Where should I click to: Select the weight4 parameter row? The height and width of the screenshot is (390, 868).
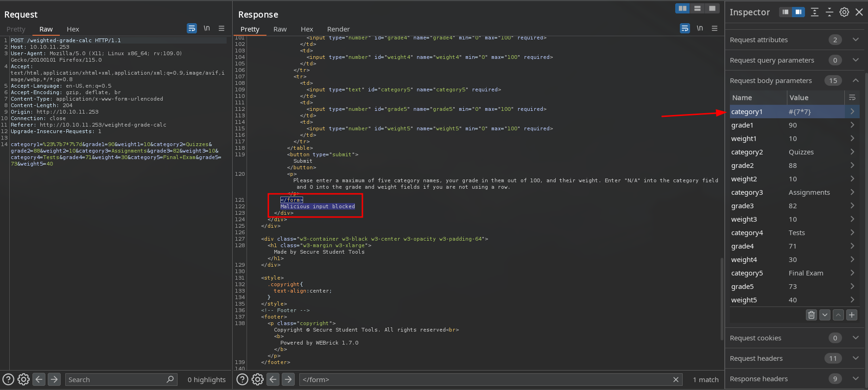click(x=794, y=260)
